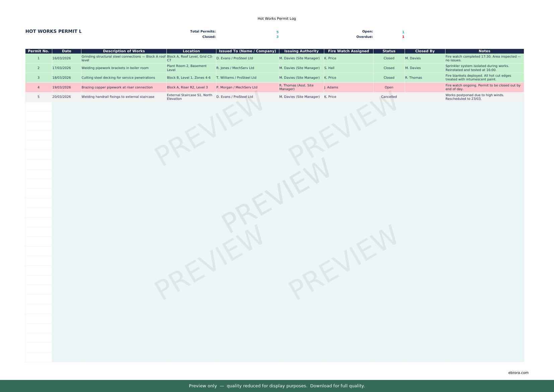Click the Cancelled status cell
This screenshot has width=554, height=392.
389,97
